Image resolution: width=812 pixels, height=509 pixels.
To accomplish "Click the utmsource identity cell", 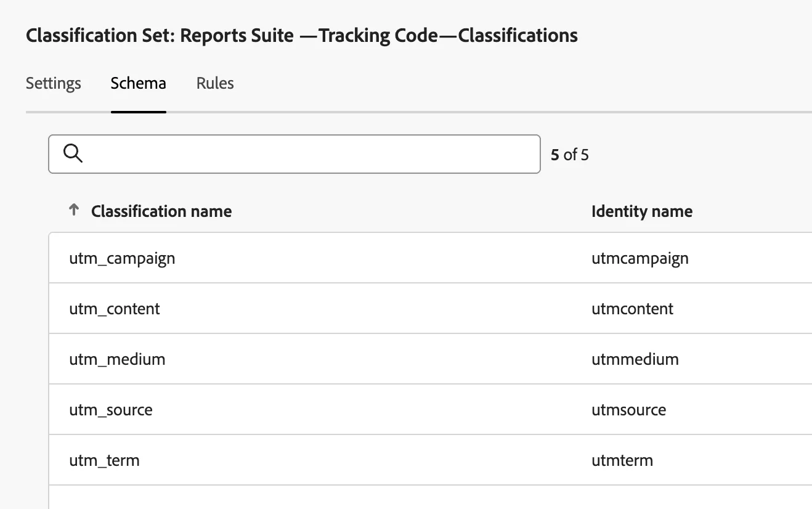I will click(x=628, y=410).
